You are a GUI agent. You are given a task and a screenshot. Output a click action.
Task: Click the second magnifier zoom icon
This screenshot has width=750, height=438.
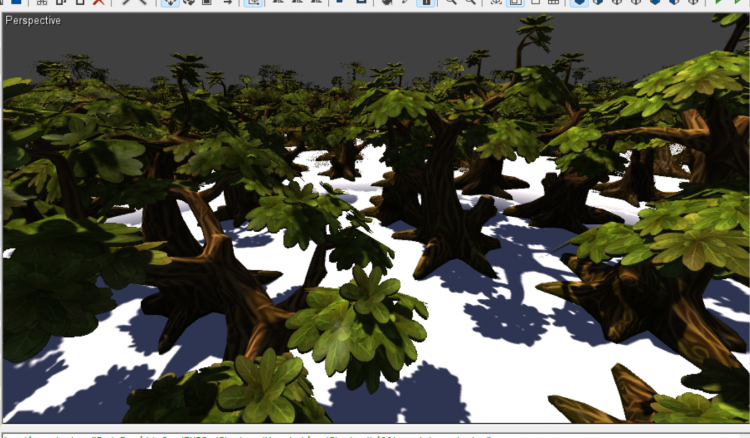point(470,3)
